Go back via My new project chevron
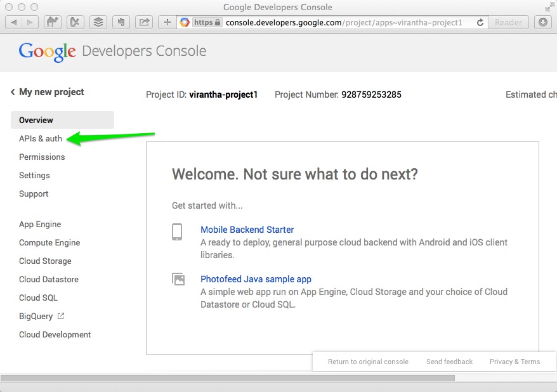Screen dimensions: 557x392 [13, 93]
